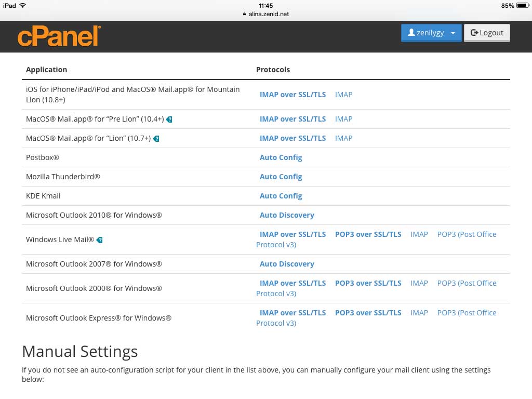Open Auto Config for Mozilla Thunderbird
Viewport: 532px width, 399px height.
point(281,177)
